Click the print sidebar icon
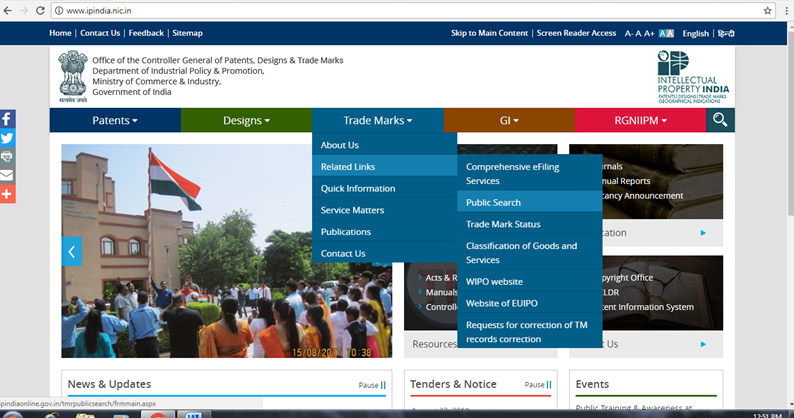This screenshot has height=418, width=794. click(7, 157)
